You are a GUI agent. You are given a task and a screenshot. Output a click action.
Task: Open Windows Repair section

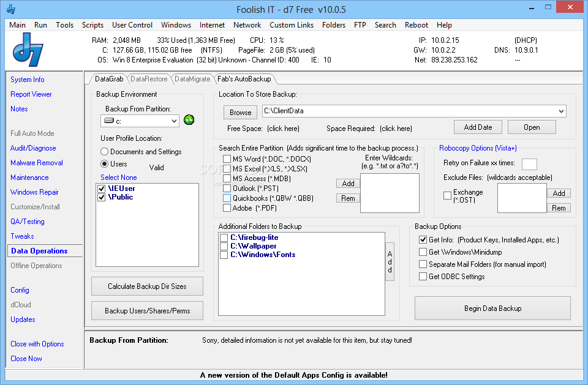click(x=34, y=192)
